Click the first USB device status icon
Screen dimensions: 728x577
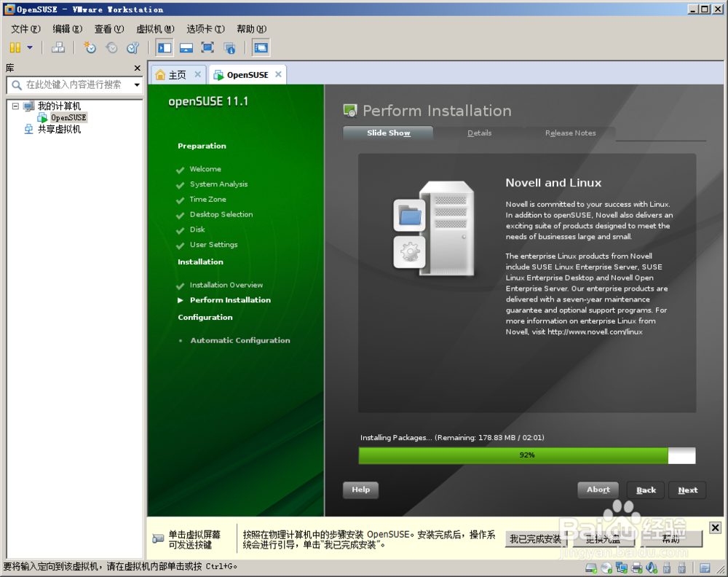coord(667,568)
